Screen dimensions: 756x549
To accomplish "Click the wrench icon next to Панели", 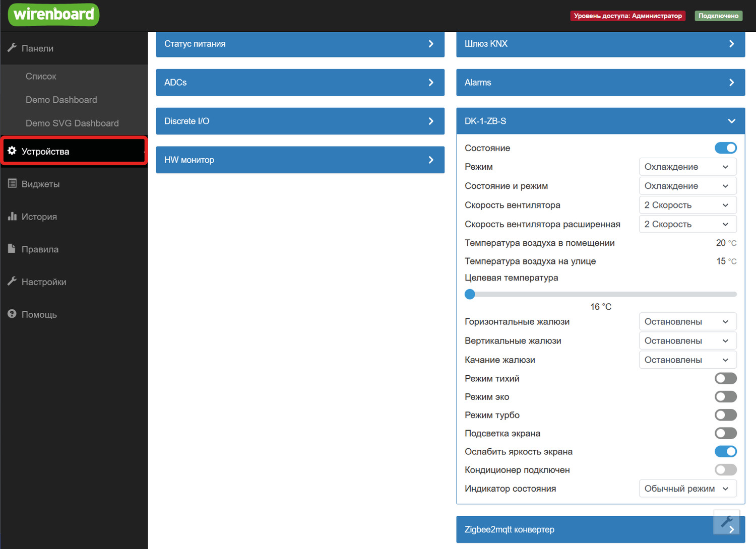I will 12,48.
